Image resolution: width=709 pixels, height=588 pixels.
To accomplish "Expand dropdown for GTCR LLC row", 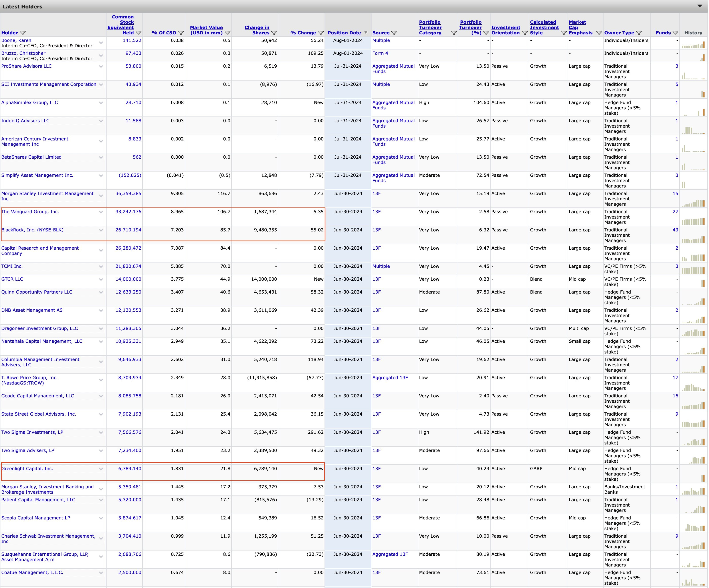I will pyautogui.click(x=101, y=280).
